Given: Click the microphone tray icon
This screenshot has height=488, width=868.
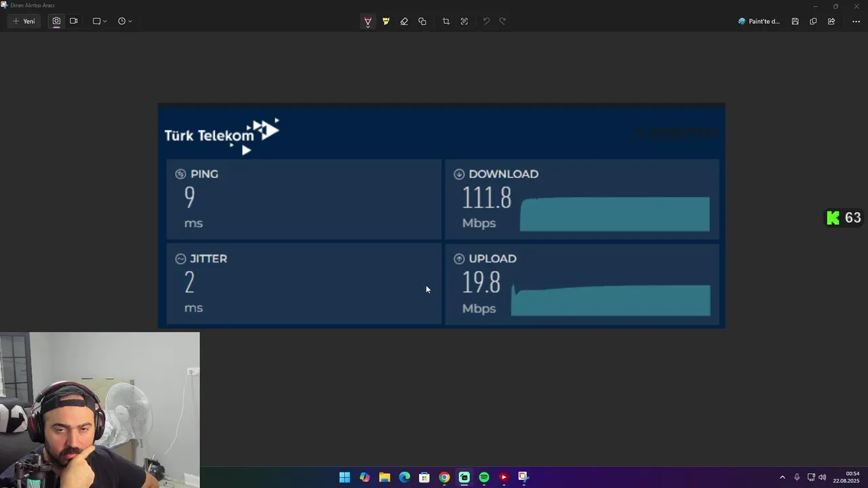Looking at the screenshot, I should pyautogui.click(x=797, y=477).
